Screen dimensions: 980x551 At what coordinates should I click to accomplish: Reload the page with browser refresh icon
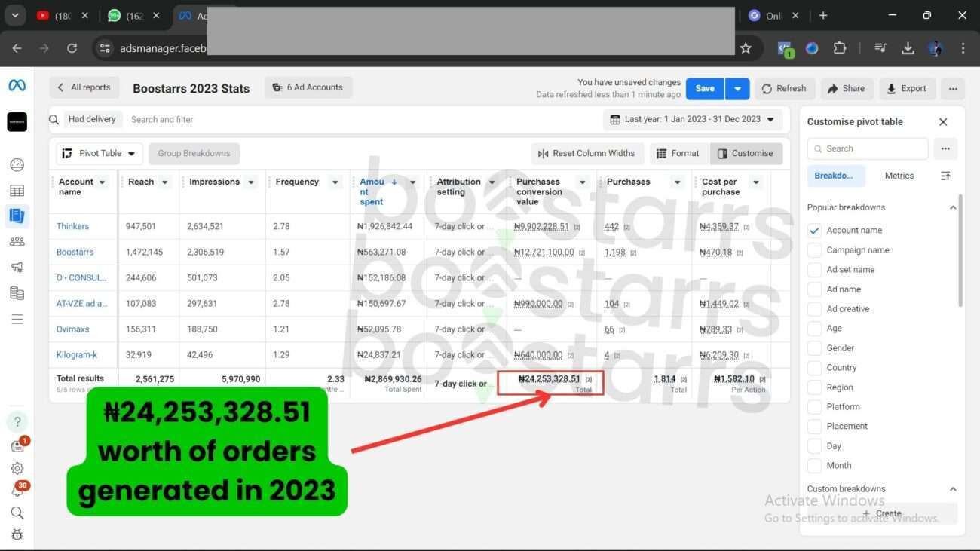click(x=72, y=48)
